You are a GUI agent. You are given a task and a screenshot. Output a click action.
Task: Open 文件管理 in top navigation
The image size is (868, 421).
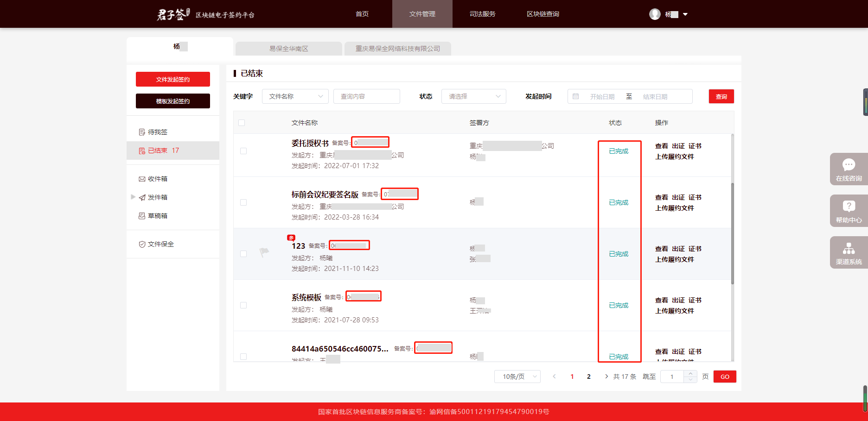coord(422,14)
